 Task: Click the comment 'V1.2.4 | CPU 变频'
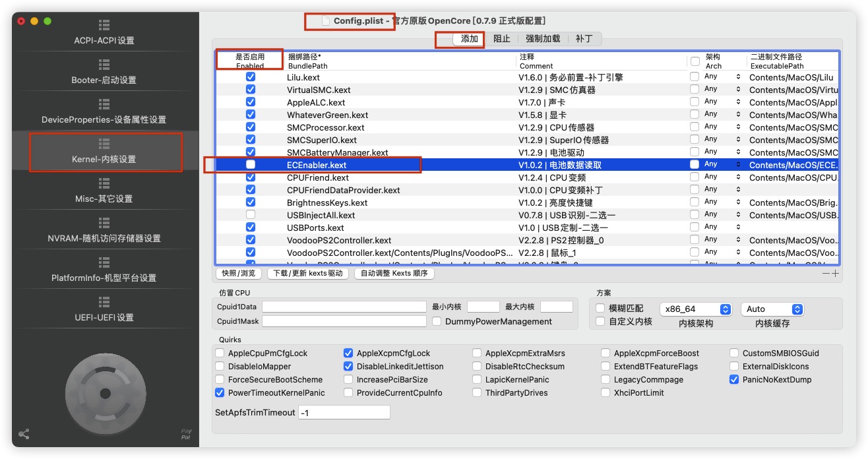tap(551, 177)
